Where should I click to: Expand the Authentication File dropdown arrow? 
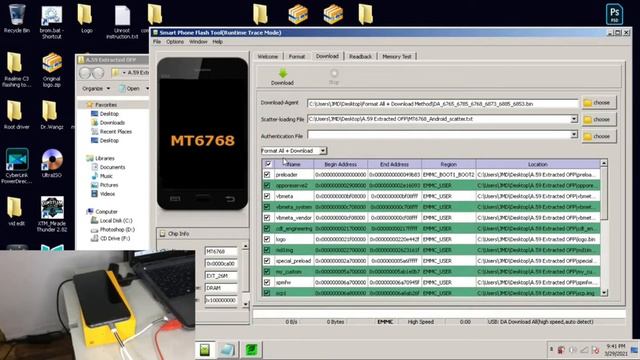pos(574,134)
